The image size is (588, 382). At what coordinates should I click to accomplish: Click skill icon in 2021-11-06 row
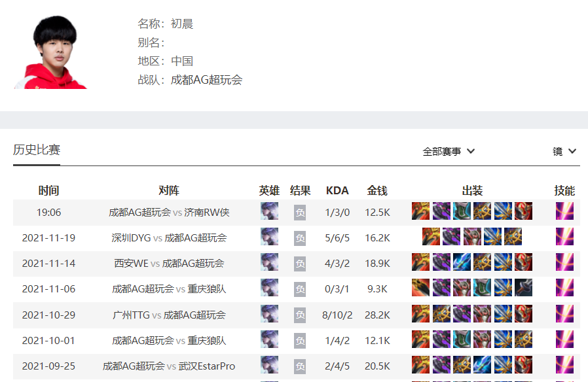(x=564, y=287)
